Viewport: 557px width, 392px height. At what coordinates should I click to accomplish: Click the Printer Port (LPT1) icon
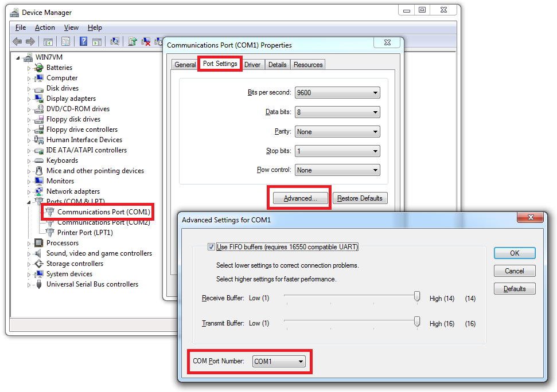pyautogui.click(x=50, y=233)
